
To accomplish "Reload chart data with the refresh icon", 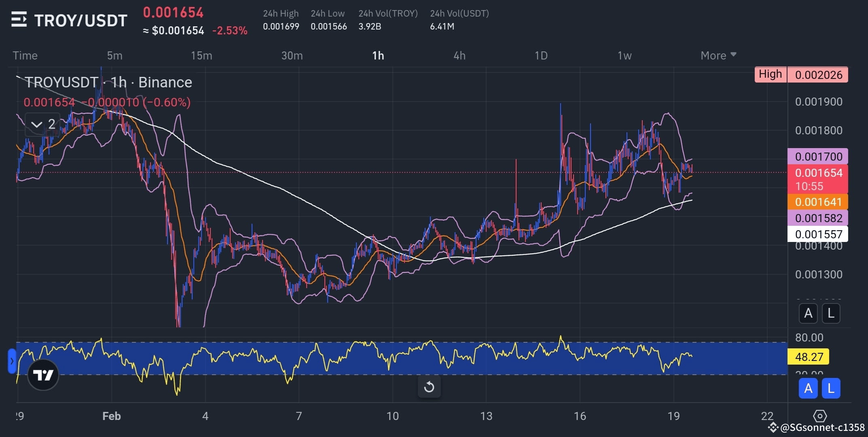I will [x=430, y=387].
